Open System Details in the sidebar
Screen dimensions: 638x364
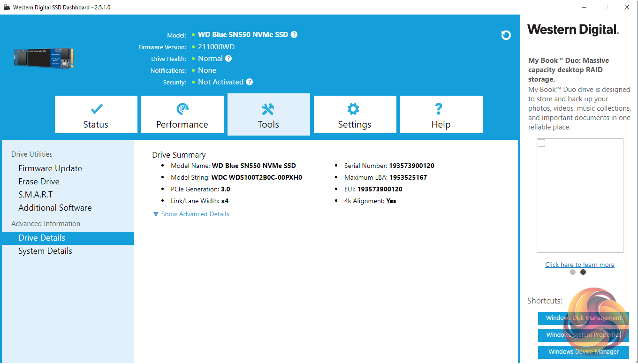pyautogui.click(x=45, y=251)
